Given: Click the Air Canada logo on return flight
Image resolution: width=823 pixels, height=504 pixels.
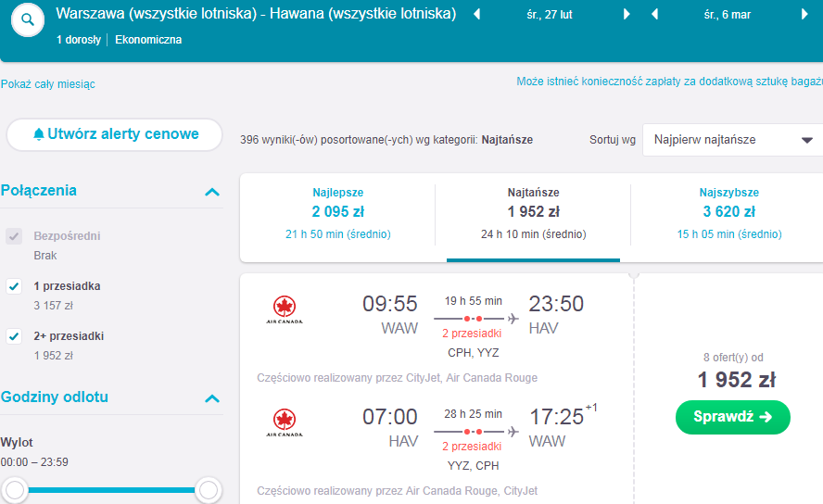Looking at the screenshot, I should 285,423.
